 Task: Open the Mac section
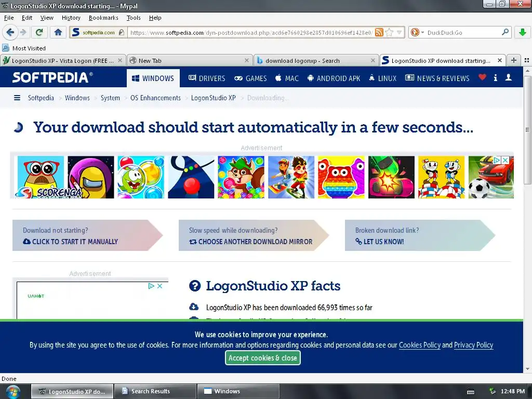[x=287, y=78]
